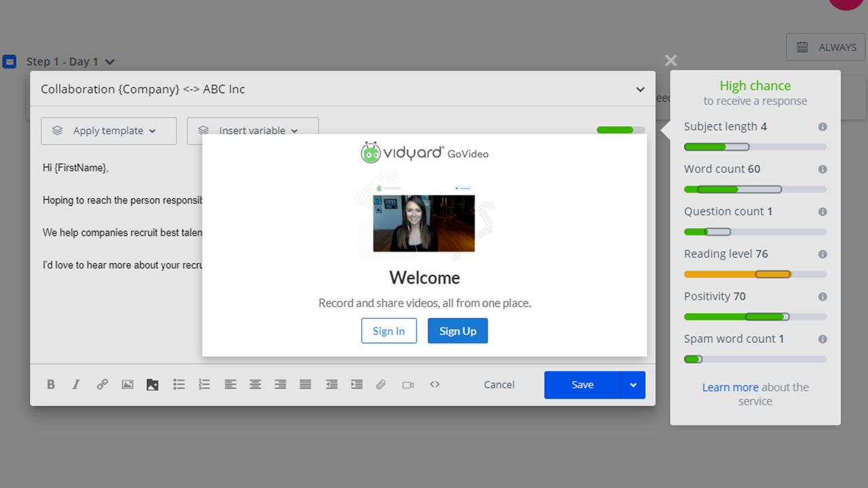Click the video camera icon
Image resolution: width=868 pixels, height=488 pixels.
pyautogui.click(x=408, y=384)
